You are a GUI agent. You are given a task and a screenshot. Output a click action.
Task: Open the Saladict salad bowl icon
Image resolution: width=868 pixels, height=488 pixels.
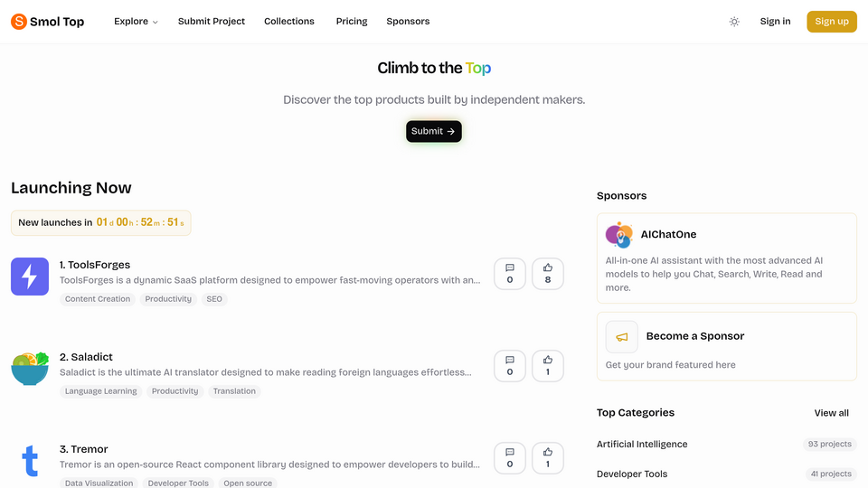click(x=30, y=369)
